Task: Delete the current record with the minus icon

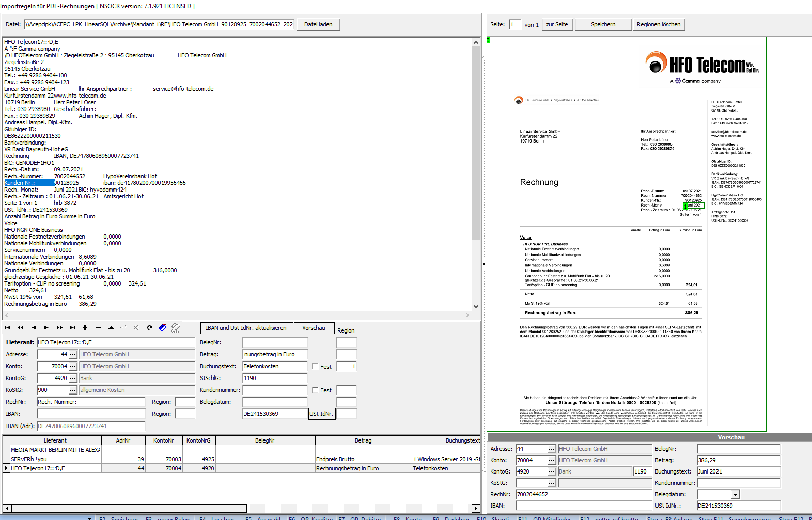Action: 98,328
